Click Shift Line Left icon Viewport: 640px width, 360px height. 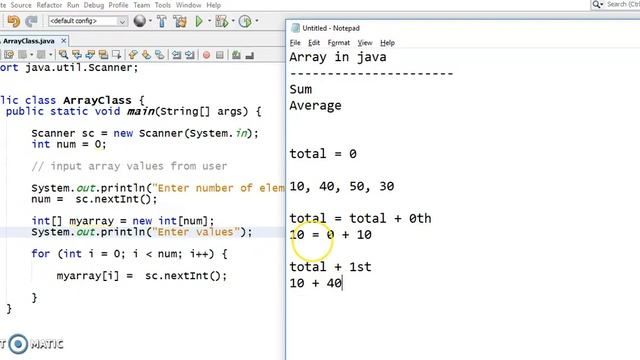coord(176,55)
